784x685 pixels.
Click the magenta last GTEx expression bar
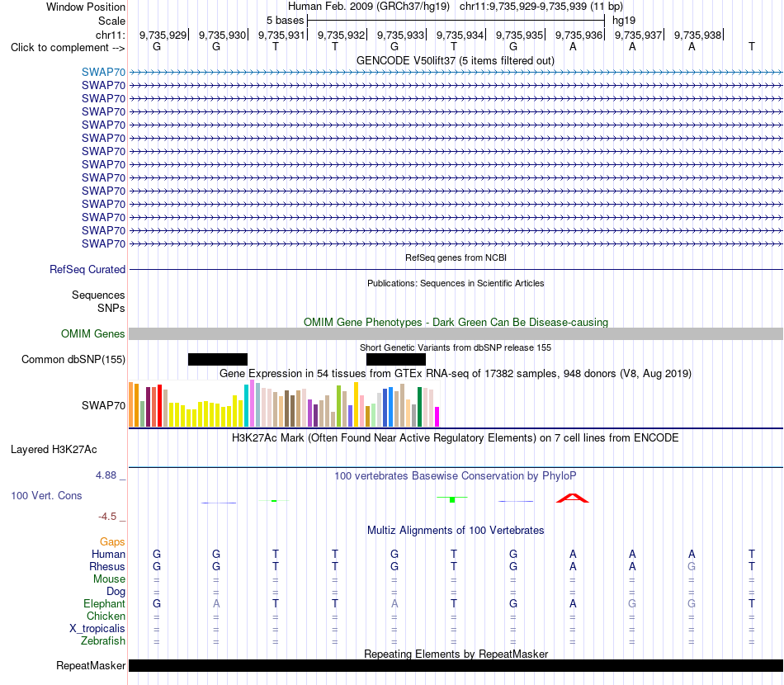click(x=437, y=417)
